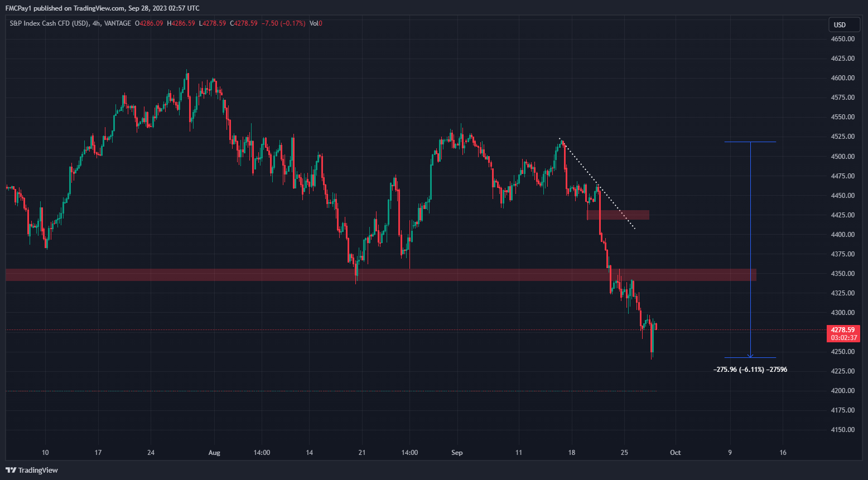Viewport: 868px width, 480px height.
Task: Click the 9 date label on time axis
Action: pyautogui.click(x=730, y=453)
